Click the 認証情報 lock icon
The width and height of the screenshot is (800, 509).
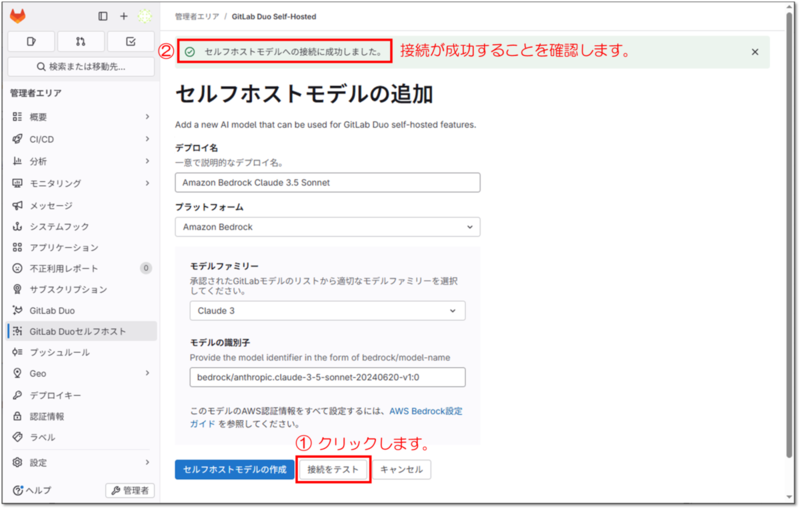pyautogui.click(x=17, y=416)
